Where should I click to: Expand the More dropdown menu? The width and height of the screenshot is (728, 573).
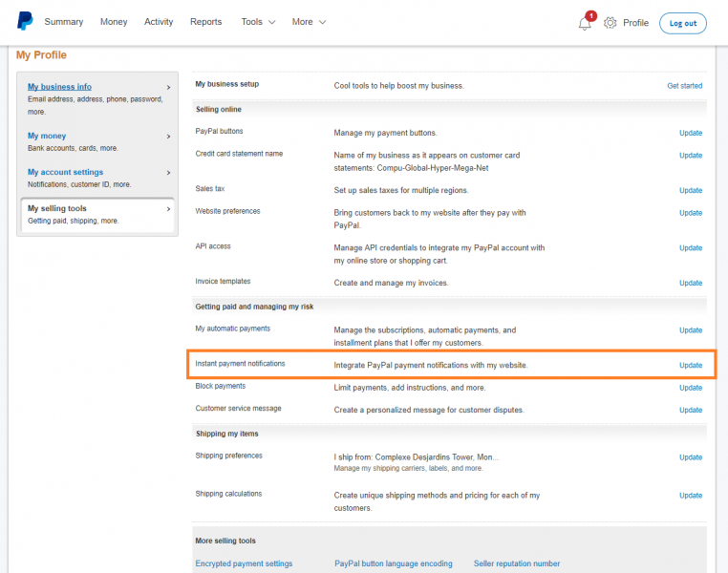point(309,22)
